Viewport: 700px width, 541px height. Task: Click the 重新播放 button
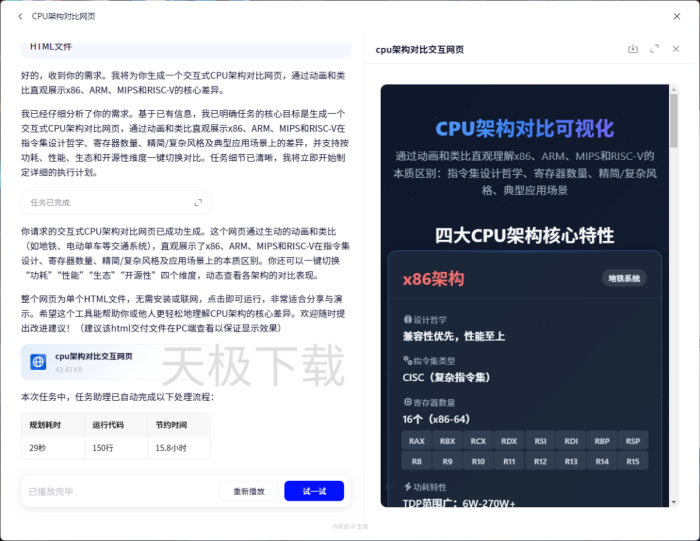click(x=249, y=491)
